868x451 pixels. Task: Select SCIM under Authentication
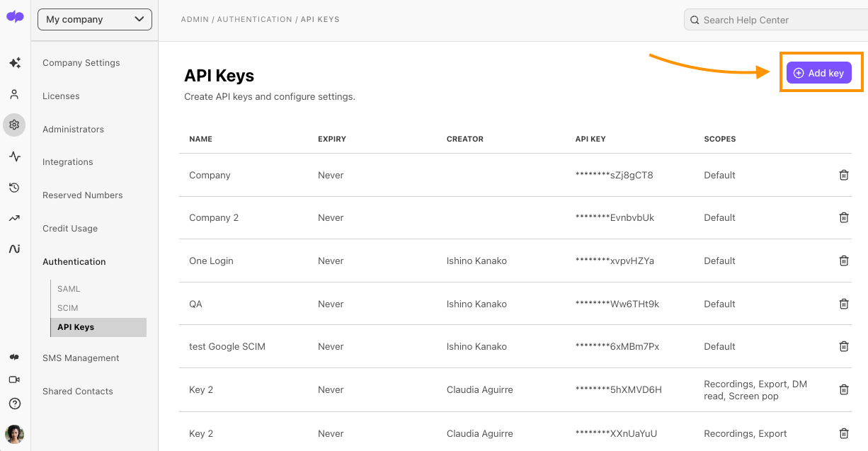[68, 308]
